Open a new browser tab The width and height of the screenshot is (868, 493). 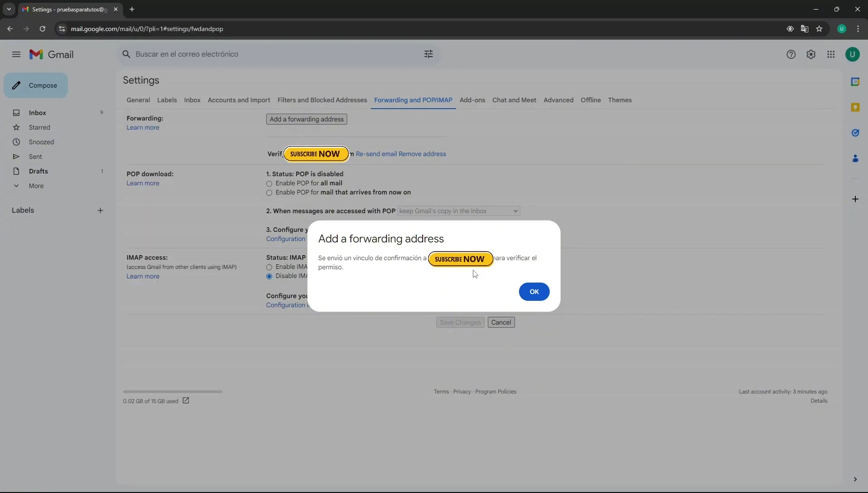coord(132,9)
